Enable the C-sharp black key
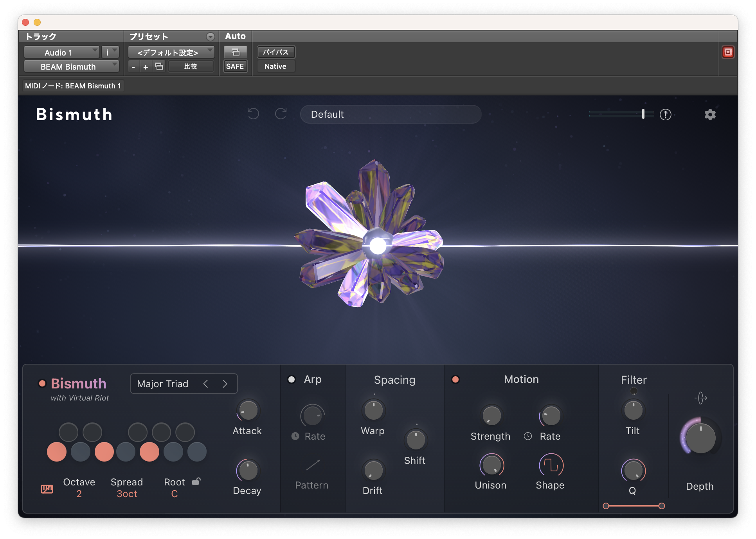This screenshot has width=756, height=539. [68, 432]
